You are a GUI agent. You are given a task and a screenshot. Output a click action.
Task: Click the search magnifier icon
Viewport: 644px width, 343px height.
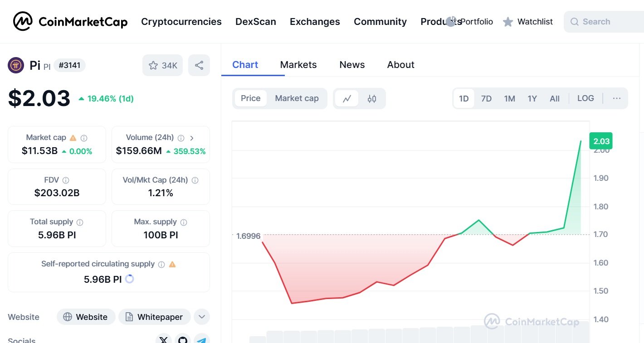pyautogui.click(x=575, y=22)
